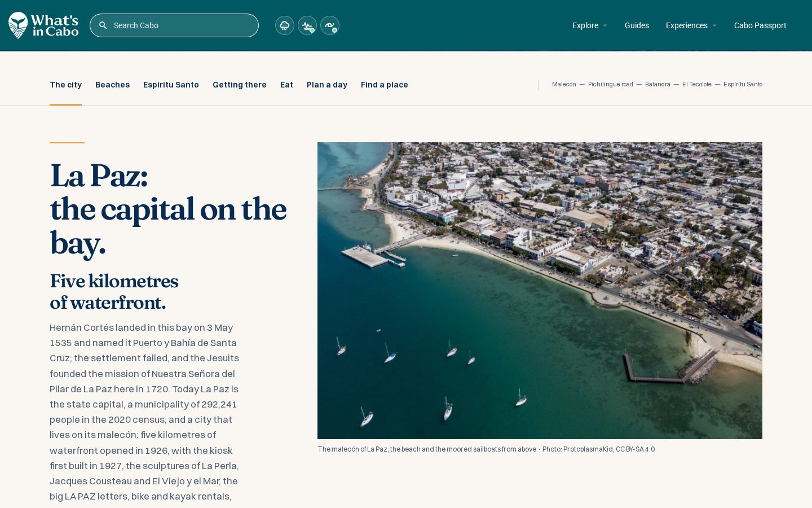This screenshot has height=508, width=812.
Task: Jump to Pichilingue road in the route
Action: 611,84
